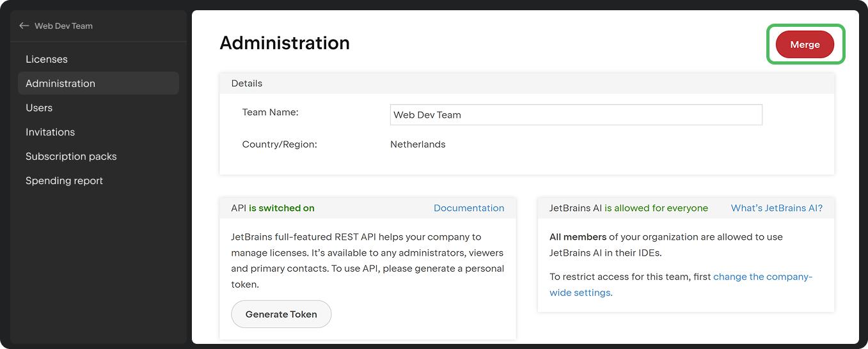Click the JetBrains AI allowed for everyone status
This screenshot has width=868, height=349.
point(656,208)
